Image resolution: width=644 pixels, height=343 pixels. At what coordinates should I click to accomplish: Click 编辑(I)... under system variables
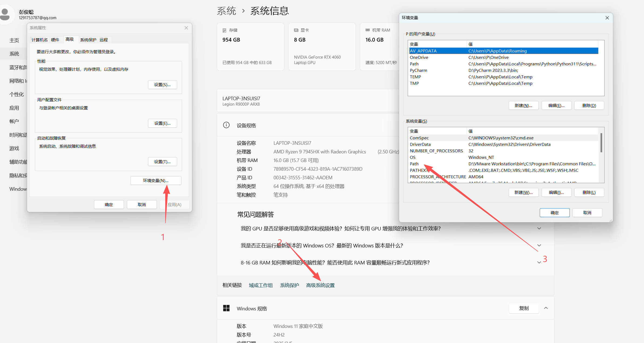(x=556, y=193)
